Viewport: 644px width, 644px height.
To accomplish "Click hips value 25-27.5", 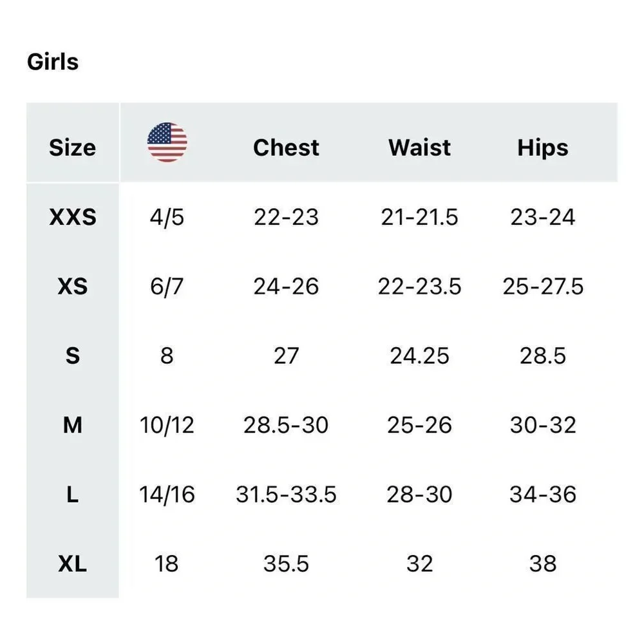I will click(x=542, y=287).
